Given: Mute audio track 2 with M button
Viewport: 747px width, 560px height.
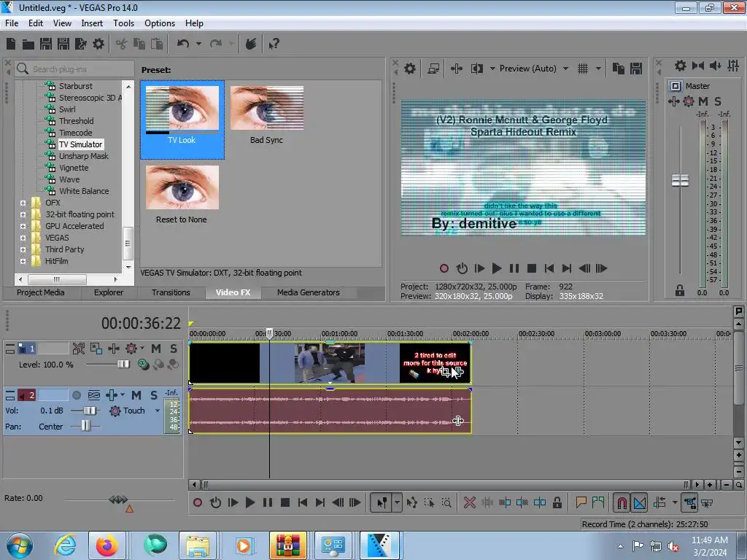Looking at the screenshot, I should (136, 395).
